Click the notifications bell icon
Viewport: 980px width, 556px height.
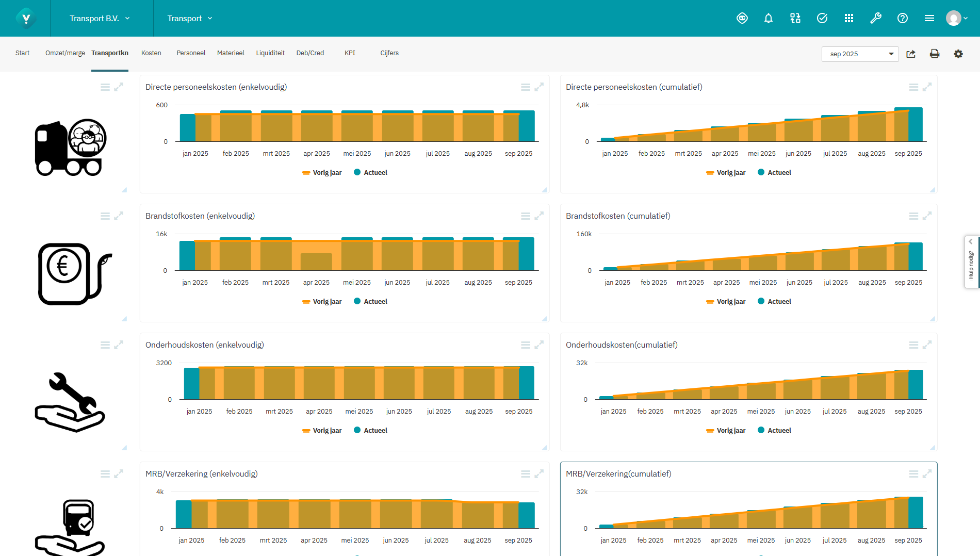tap(768, 19)
